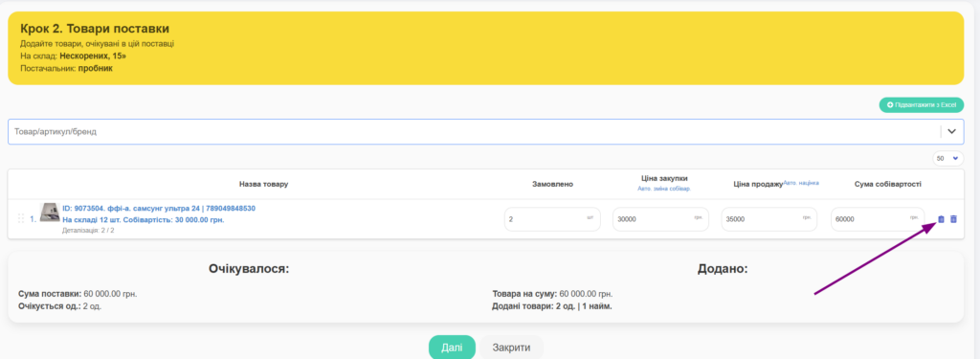Expand the product search dropdown chevron
Viewport: 980px width, 359px height.
952,131
